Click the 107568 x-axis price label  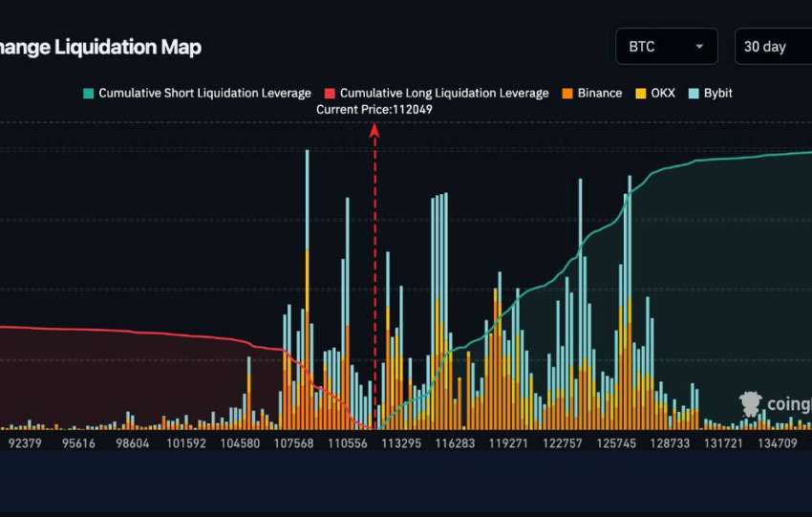(294, 442)
